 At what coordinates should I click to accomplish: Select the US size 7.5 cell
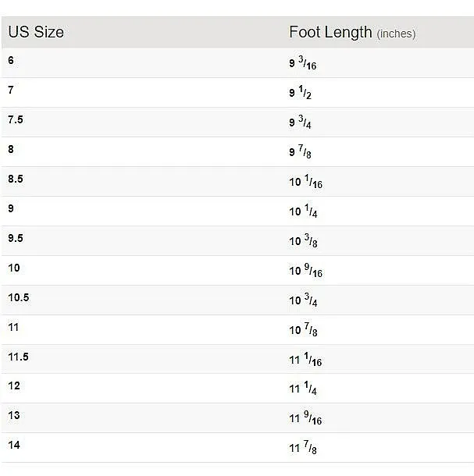click(x=16, y=119)
